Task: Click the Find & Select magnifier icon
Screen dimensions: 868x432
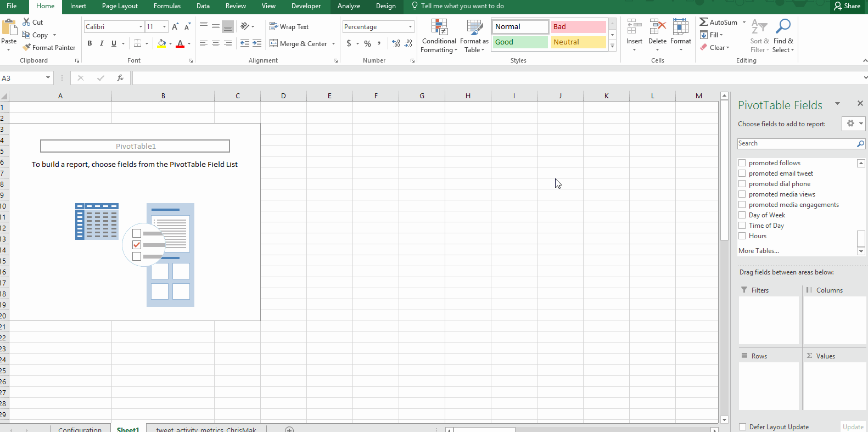Action: (783, 26)
